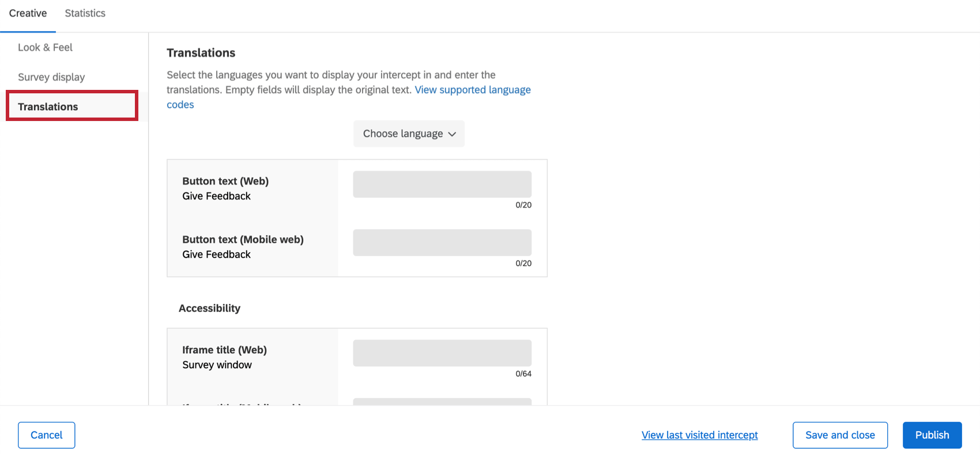The image size is (980, 454).
Task: Click the Button text (Mobile web) field
Action: pos(442,243)
